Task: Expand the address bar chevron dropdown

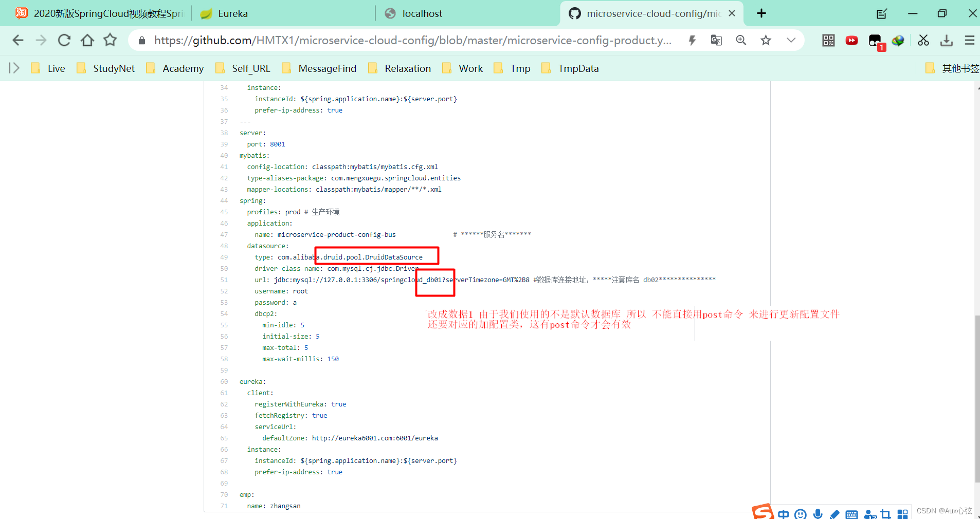Action: pyautogui.click(x=791, y=41)
